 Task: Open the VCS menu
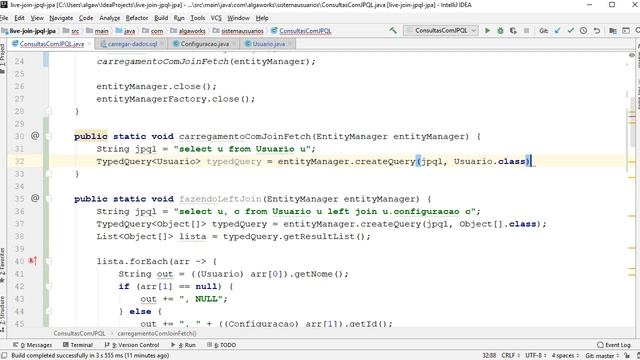click(x=216, y=18)
